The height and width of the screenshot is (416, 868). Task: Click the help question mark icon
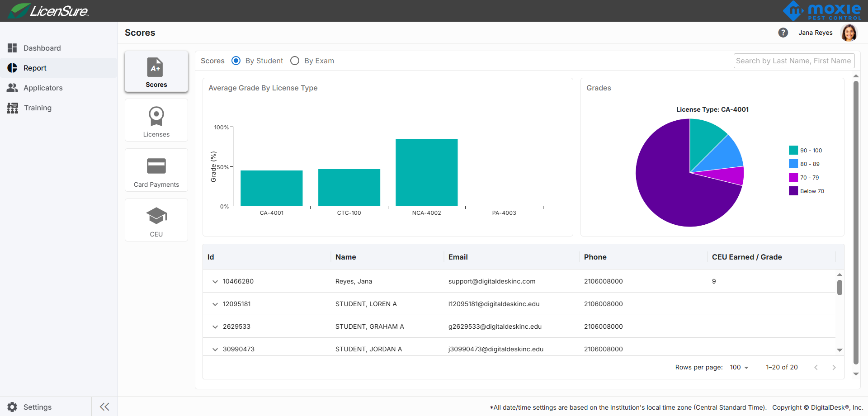tap(783, 33)
